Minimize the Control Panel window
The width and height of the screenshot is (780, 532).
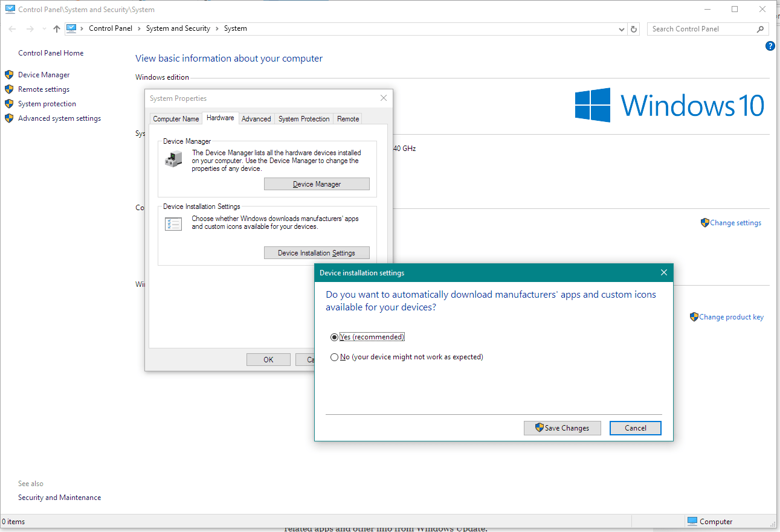(x=707, y=9)
